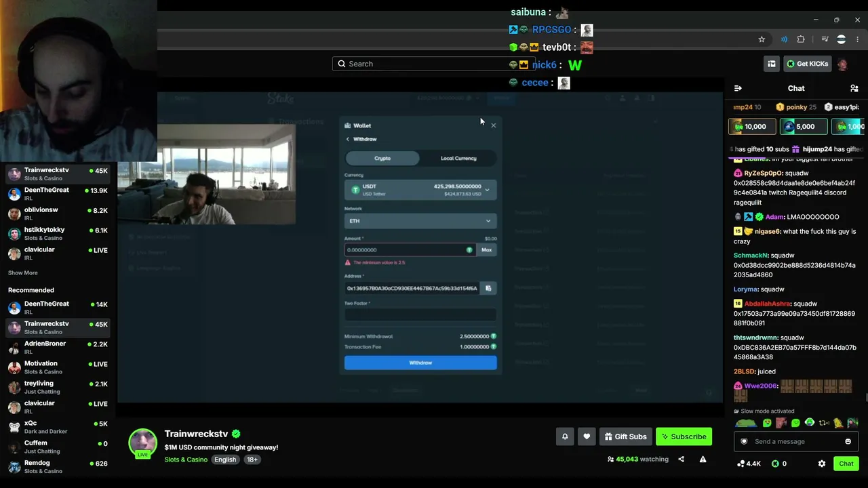Click the English language tag
This screenshot has width=868, height=488.
pos(225,460)
